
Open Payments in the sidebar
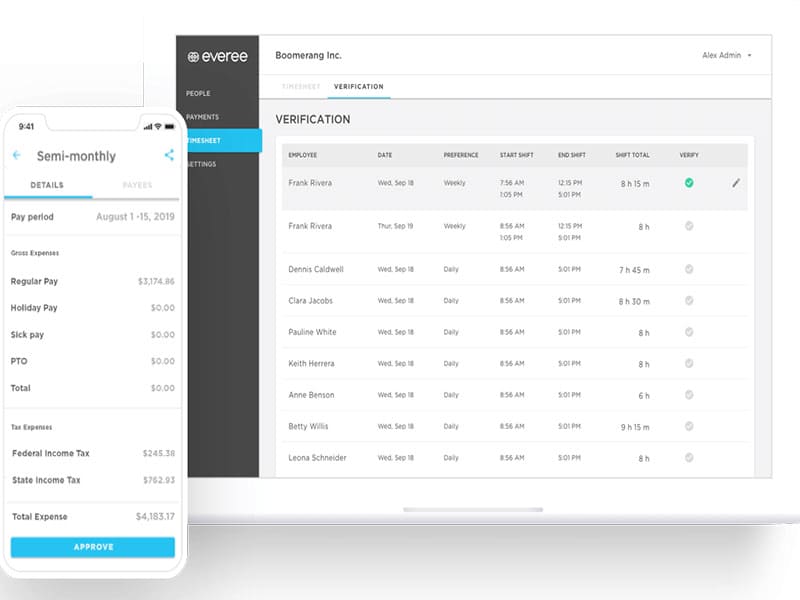(x=203, y=117)
